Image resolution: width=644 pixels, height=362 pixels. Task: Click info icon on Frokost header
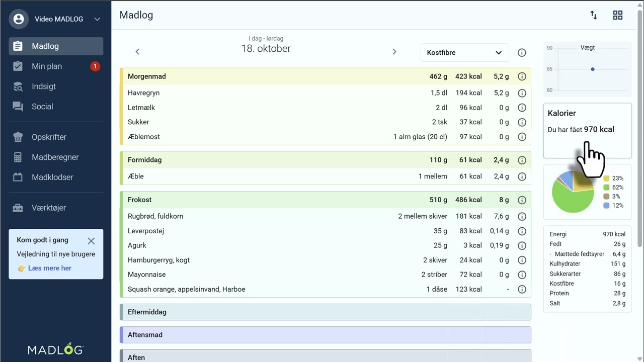tap(522, 200)
